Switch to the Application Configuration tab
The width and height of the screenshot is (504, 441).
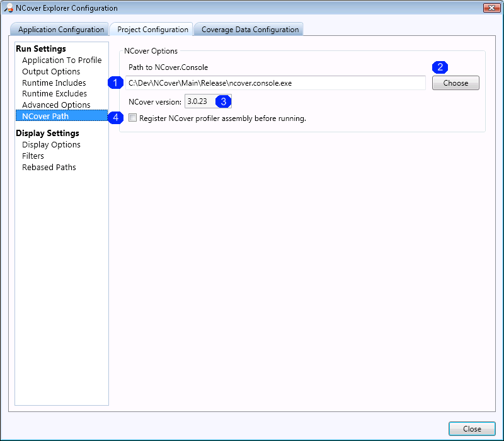point(60,30)
